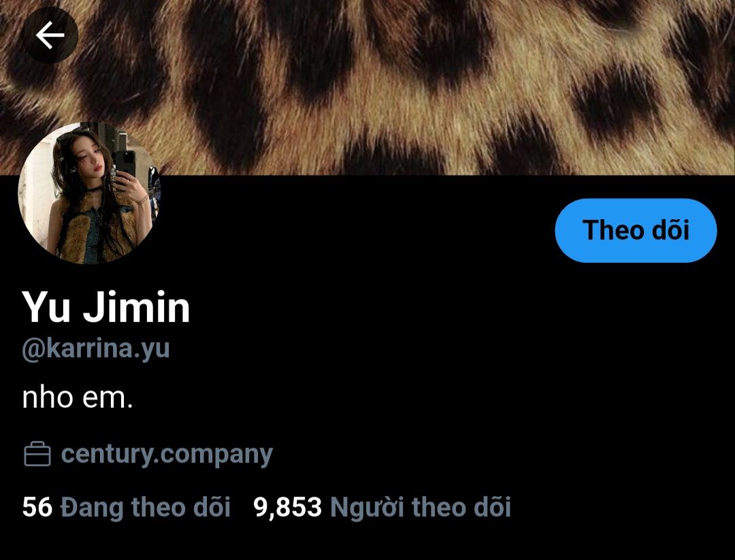Viewport: 735px width, 560px height.
Task: Click the word Jimin in the name
Action: 136,308
